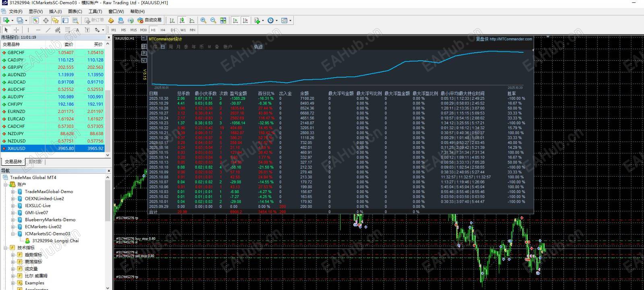Screen dimensions: 644x290
Task: Open the 文件(F) menu
Action: pyautogui.click(x=16, y=11)
